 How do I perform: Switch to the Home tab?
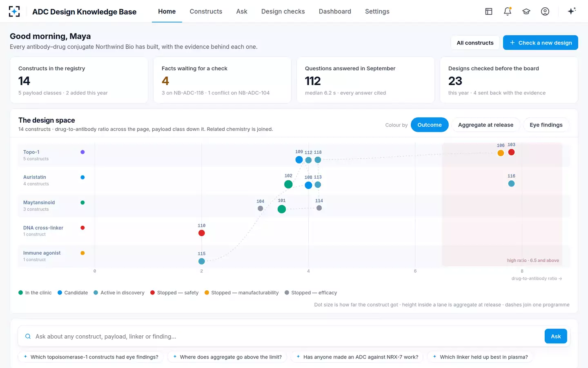167,11
